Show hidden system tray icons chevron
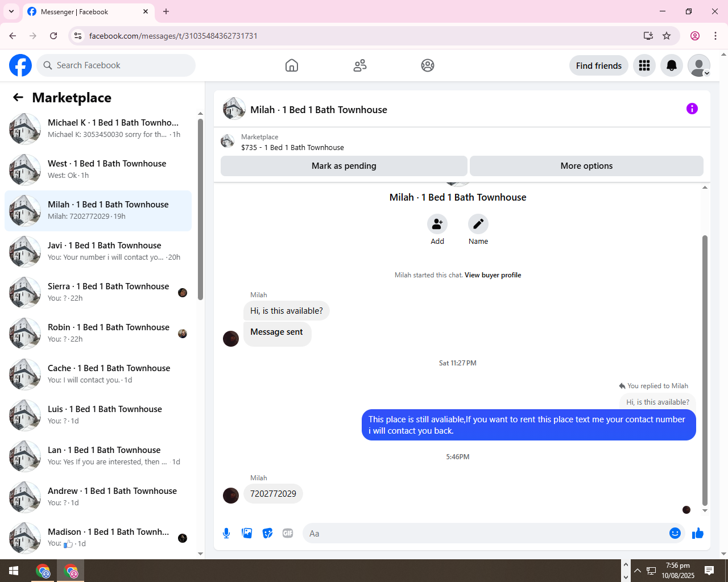 (638, 571)
